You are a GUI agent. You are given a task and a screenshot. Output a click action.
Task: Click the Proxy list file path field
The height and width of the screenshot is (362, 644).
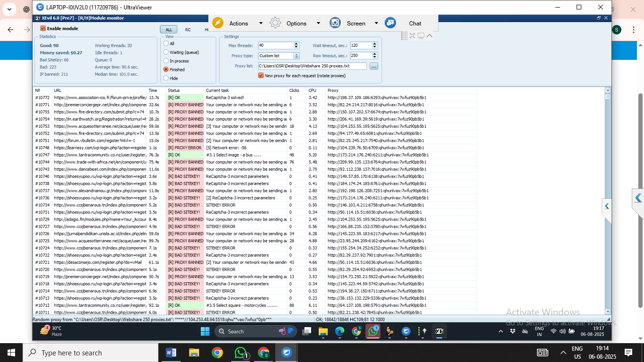click(x=312, y=66)
